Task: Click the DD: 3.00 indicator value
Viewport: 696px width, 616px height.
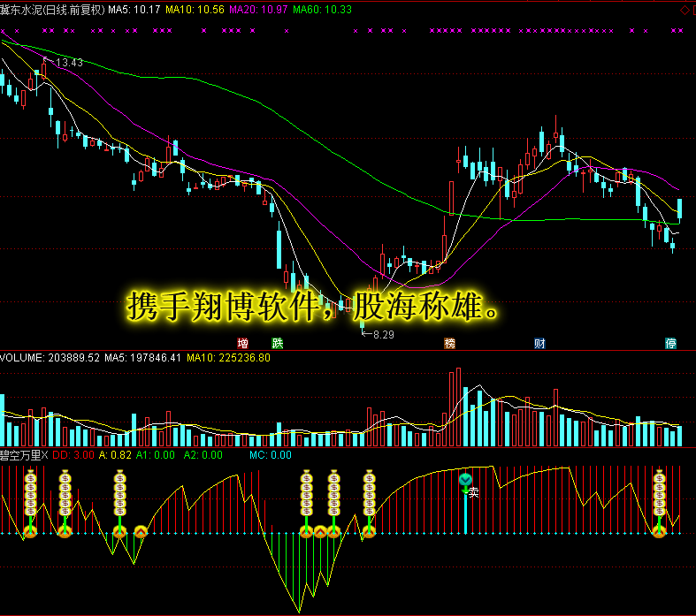Action: [x=73, y=455]
